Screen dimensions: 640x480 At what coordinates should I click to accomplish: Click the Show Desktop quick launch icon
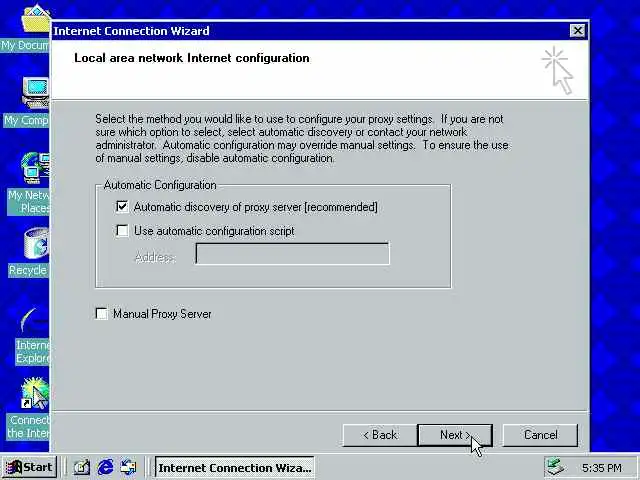coord(82,467)
